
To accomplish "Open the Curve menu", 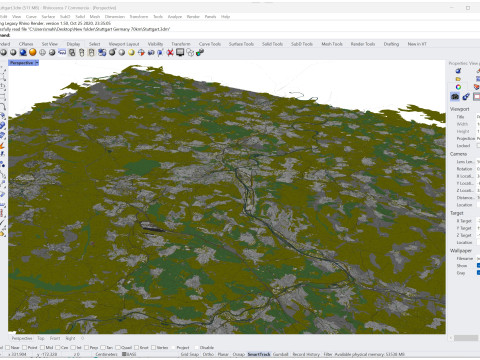I will 31,16.
